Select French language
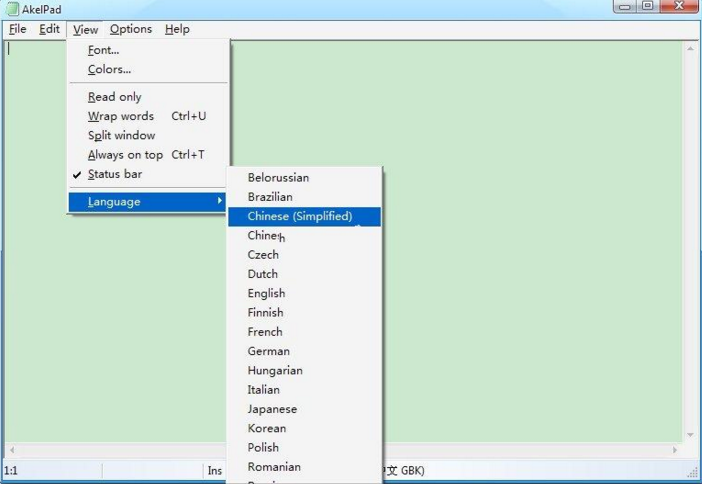702x484 pixels. (x=304, y=332)
